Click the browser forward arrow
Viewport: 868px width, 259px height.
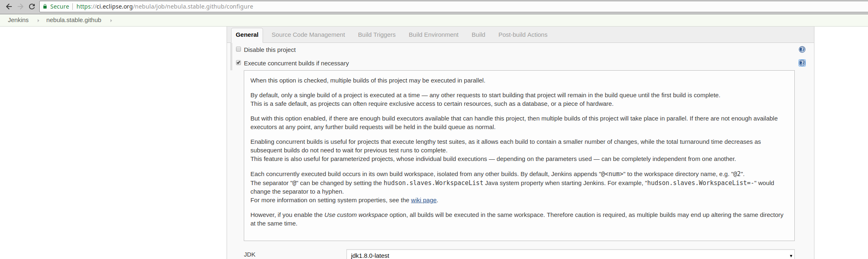click(x=20, y=7)
